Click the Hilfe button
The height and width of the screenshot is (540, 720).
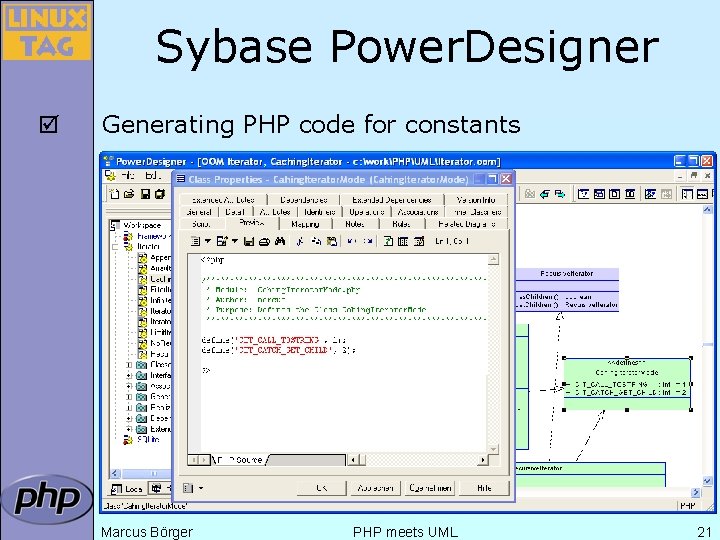point(484,488)
